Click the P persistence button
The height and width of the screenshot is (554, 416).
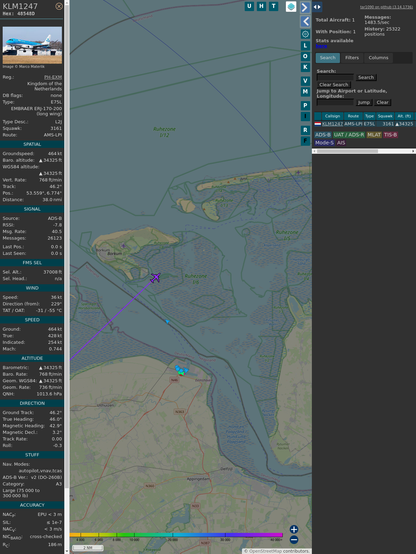click(x=305, y=105)
